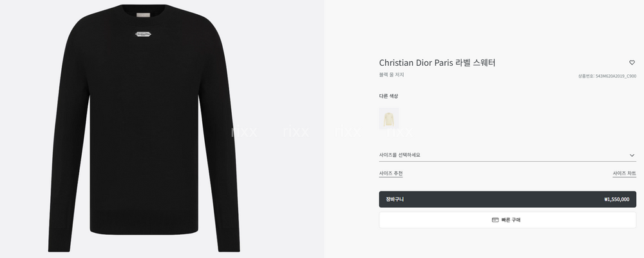The width and height of the screenshot is (644, 258).
Task: Click the 상품번호 product number text
Action: click(607, 75)
